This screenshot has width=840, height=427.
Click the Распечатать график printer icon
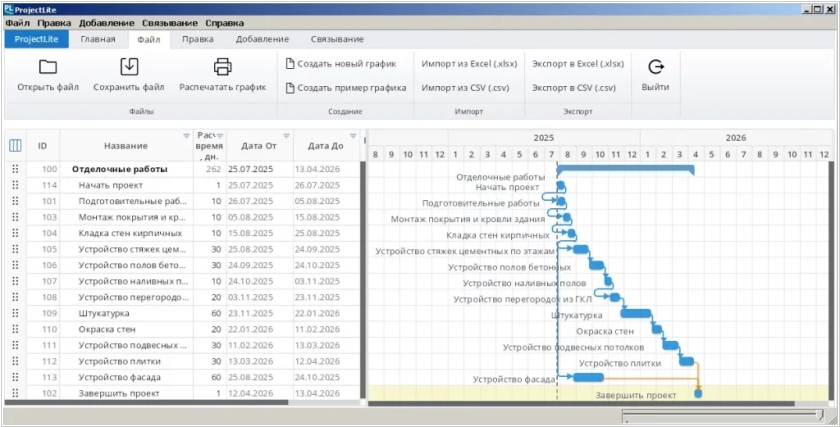222,67
